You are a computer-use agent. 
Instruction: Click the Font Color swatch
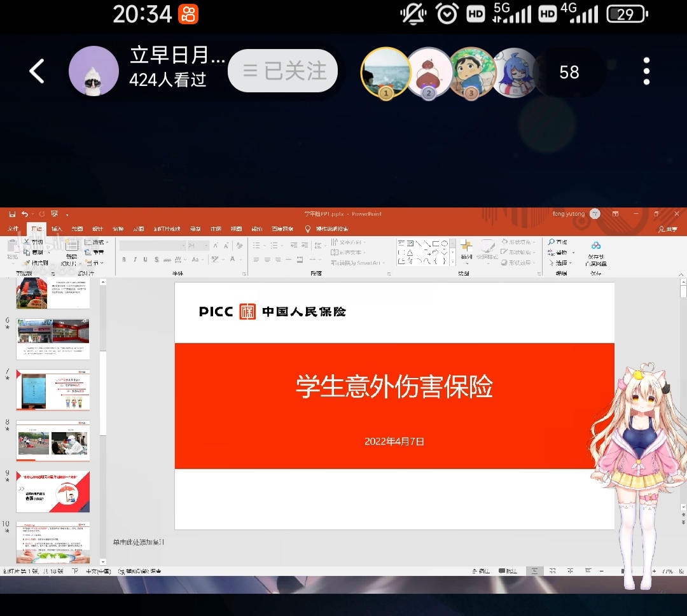(x=232, y=258)
